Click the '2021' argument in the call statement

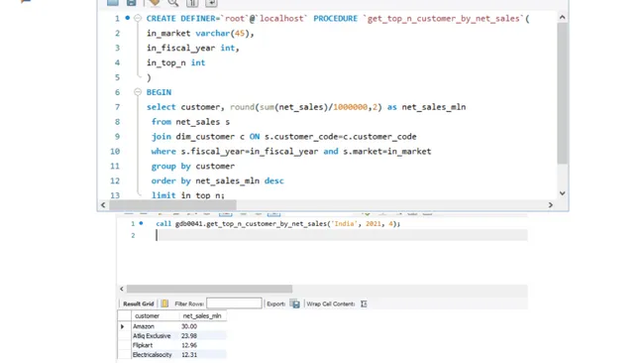[374, 223]
